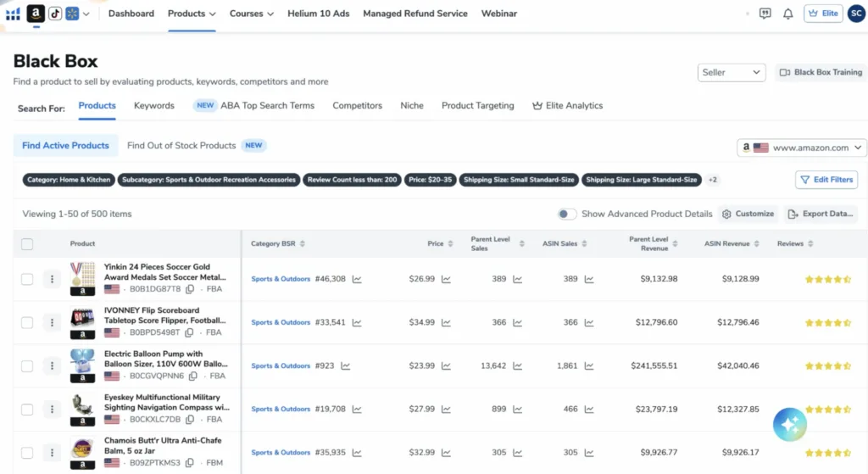Switch to the Competitors tab
The height and width of the screenshot is (474, 868).
coord(357,105)
